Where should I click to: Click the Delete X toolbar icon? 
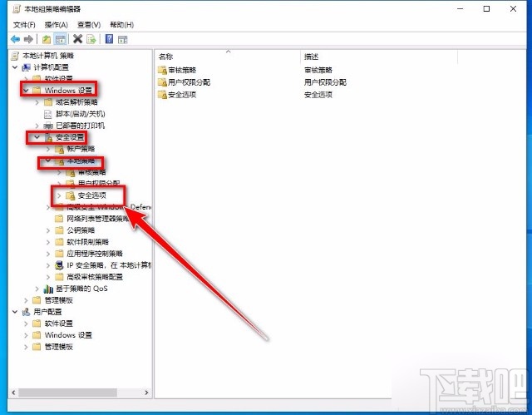click(77, 39)
